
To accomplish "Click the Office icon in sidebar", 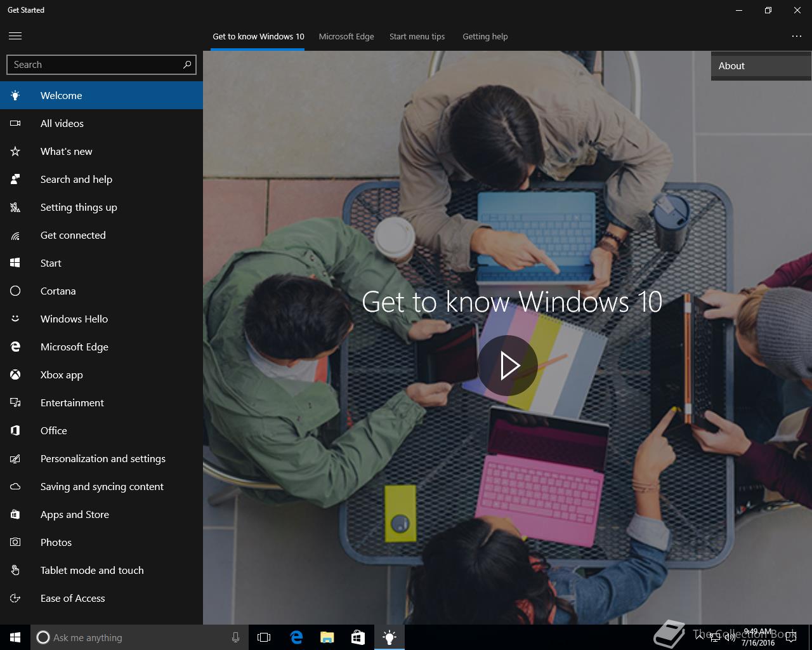I will [15, 430].
